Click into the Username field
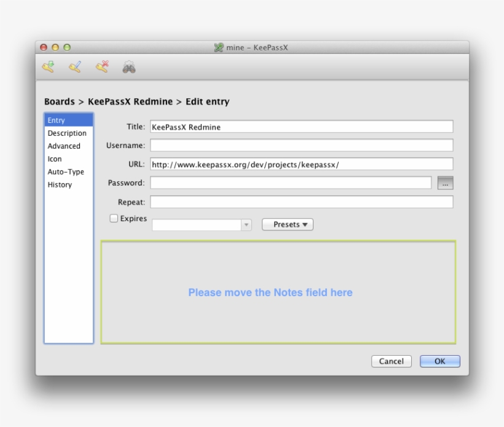The width and height of the screenshot is (504, 427). [302, 145]
